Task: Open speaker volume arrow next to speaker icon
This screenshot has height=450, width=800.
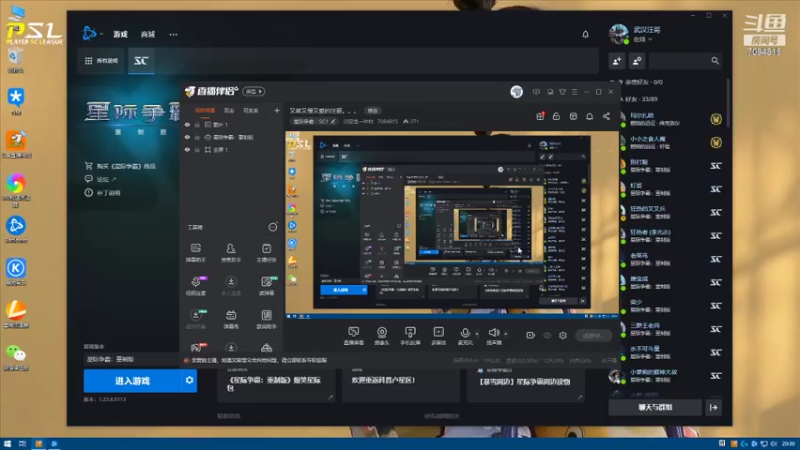Action: 506,334
